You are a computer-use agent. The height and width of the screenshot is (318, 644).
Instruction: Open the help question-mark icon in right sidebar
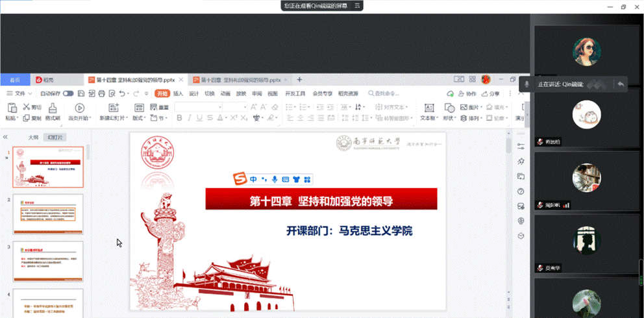[521, 191]
